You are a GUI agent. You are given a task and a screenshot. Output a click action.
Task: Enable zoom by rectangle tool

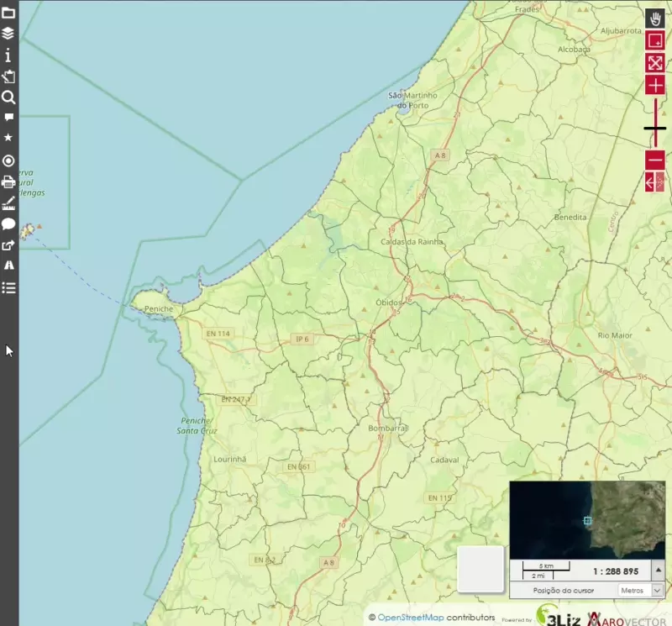[x=655, y=40]
